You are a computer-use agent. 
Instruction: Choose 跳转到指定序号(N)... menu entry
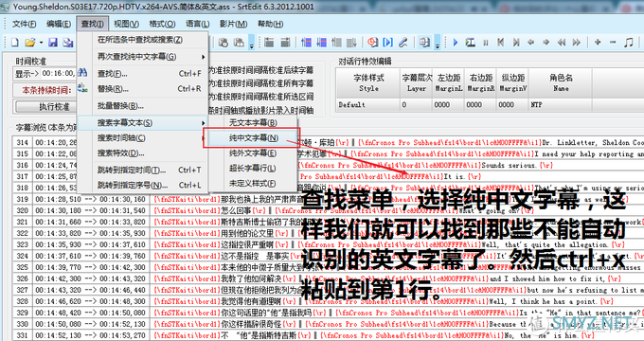click(143, 185)
